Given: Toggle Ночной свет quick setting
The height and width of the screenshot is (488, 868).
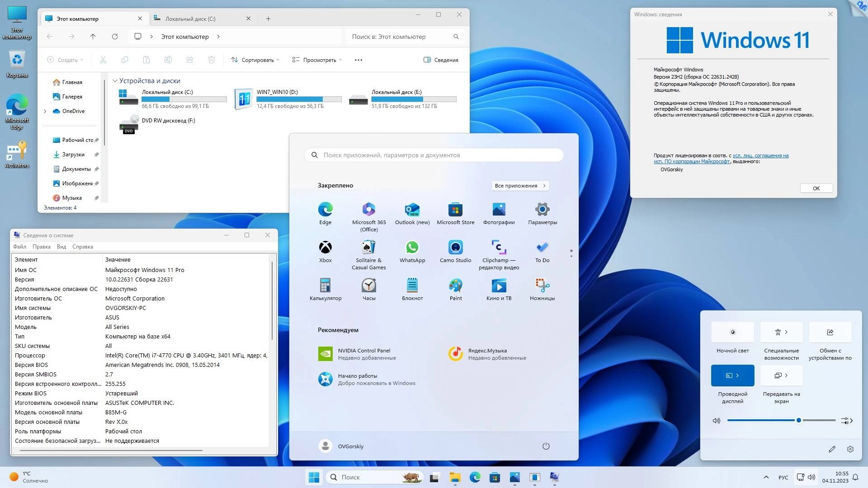Looking at the screenshot, I should tap(732, 332).
